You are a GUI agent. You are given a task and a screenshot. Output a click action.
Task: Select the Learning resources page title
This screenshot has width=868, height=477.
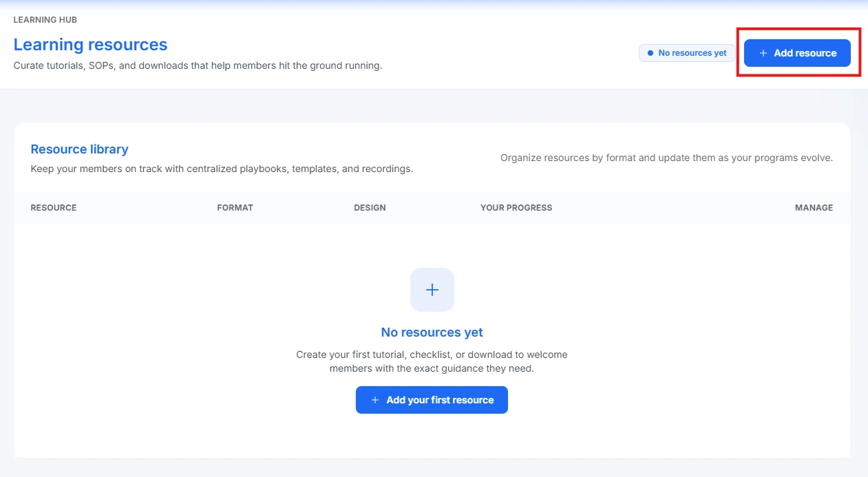[x=90, y=44]
